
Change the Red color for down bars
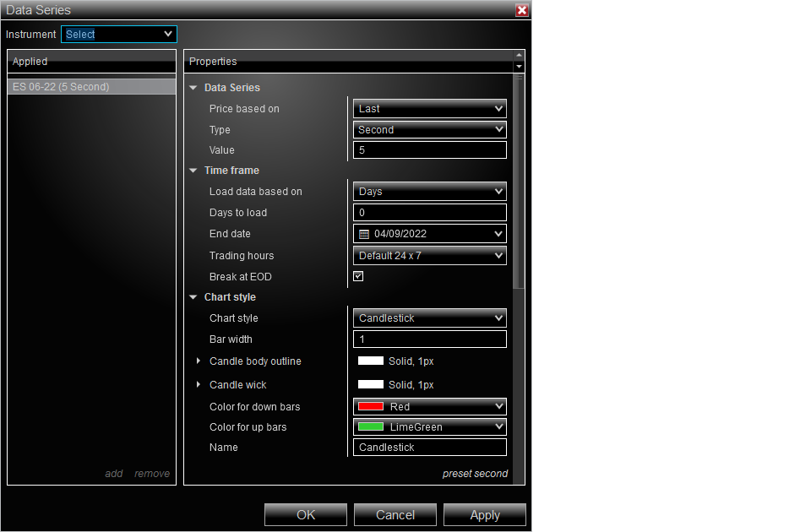click(x=429, y=406)
